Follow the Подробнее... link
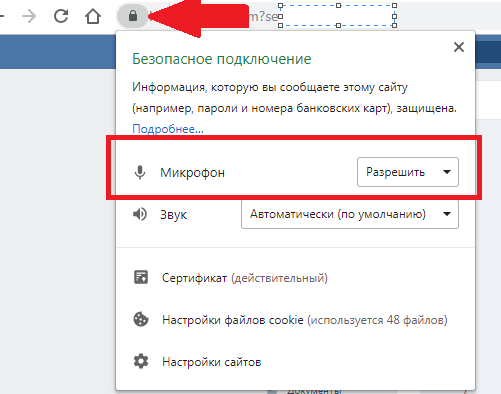Viewport: 501px width, 394px height. (x=168, y=129)
